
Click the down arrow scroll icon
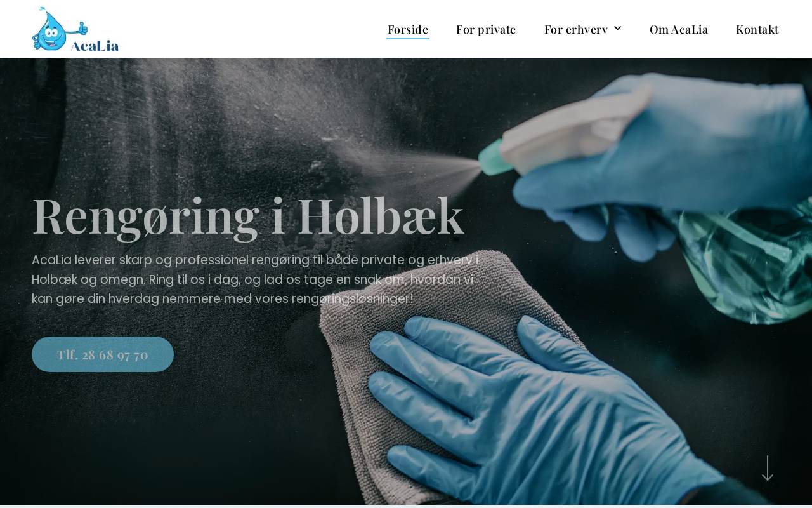pos(768,468)
